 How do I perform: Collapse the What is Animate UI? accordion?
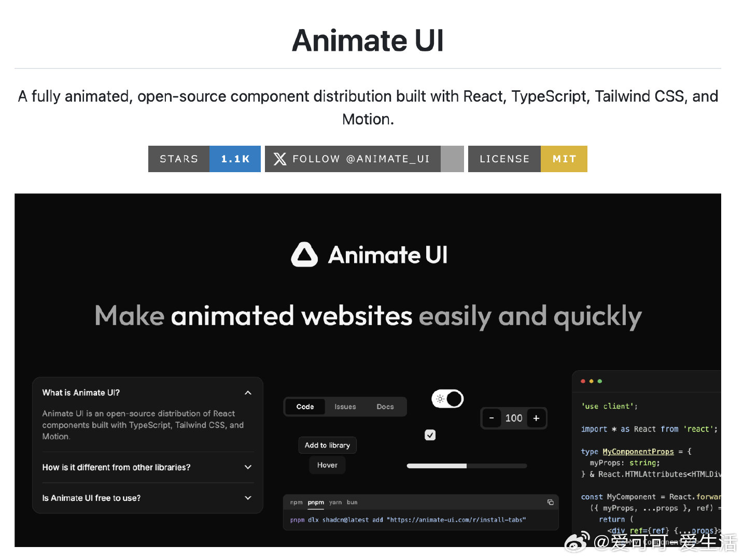click(x=148, y=393)
